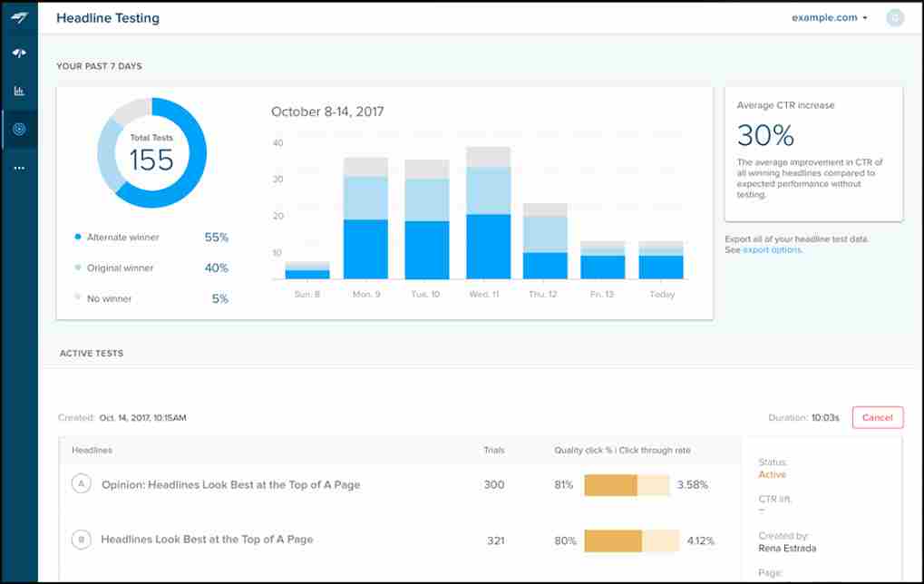Open the ellipsis more-options icon in sidebar

(x=19, y=167)
